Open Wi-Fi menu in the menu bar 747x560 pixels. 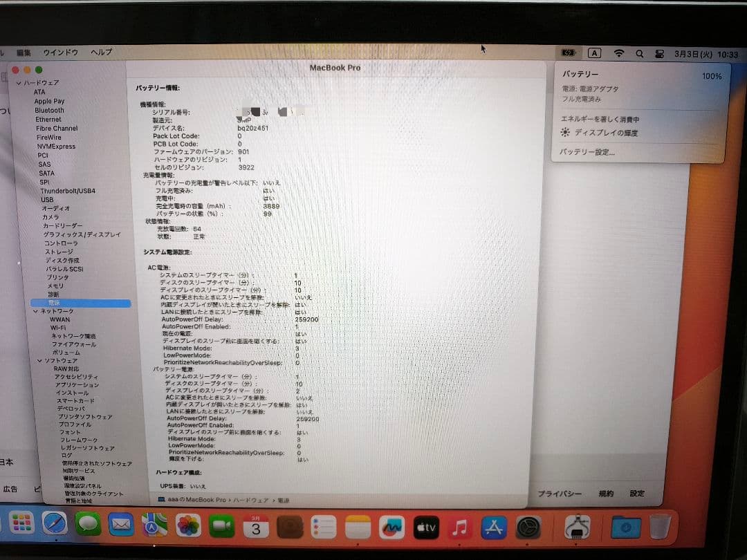coord(618,53)
